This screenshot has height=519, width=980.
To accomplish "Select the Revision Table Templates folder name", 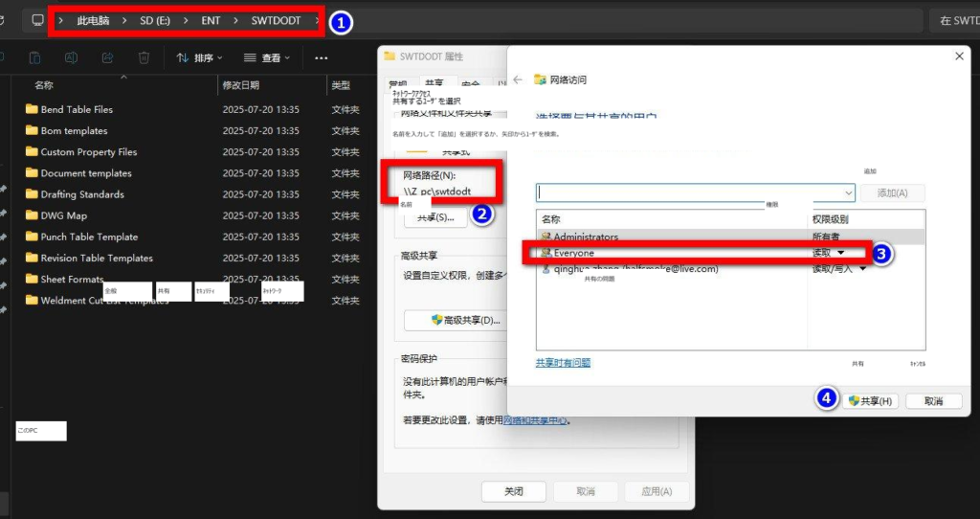I will pos(97,258).
